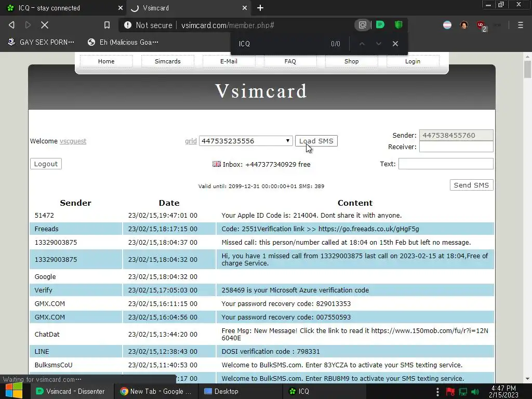Click the Load SMS button

(x=316, y=141)
